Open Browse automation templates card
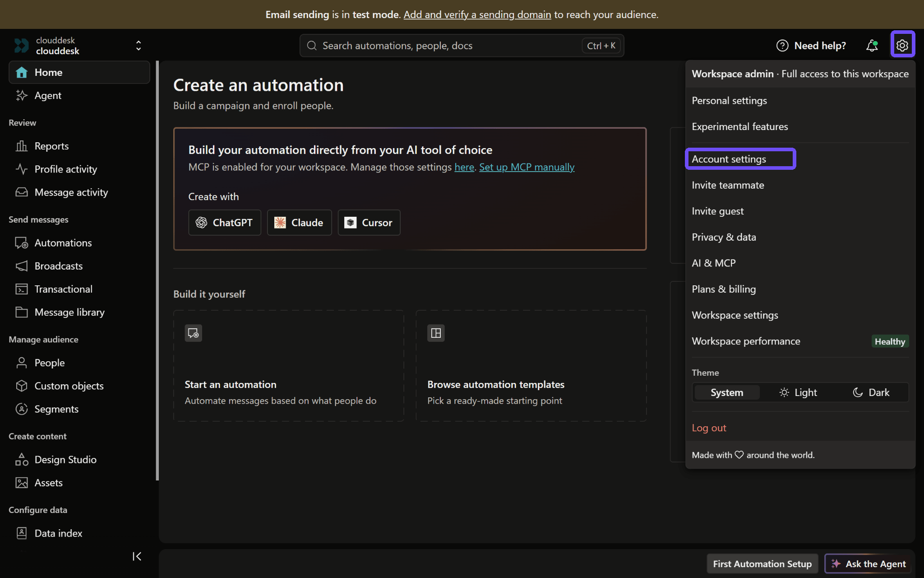Image resolution: width=924 pixels, height=578 pixels. pos(531,366)
